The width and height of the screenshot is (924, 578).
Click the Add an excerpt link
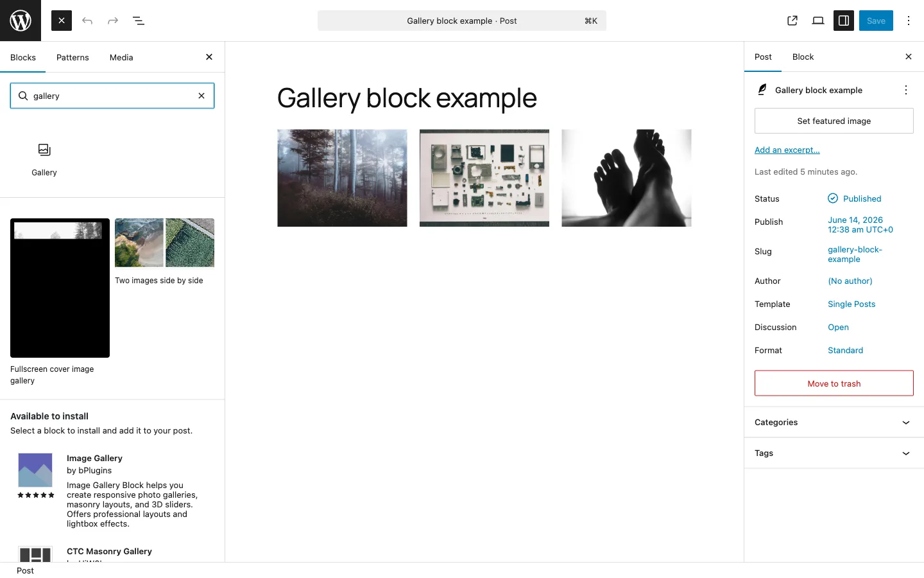[x=787, y=150]
